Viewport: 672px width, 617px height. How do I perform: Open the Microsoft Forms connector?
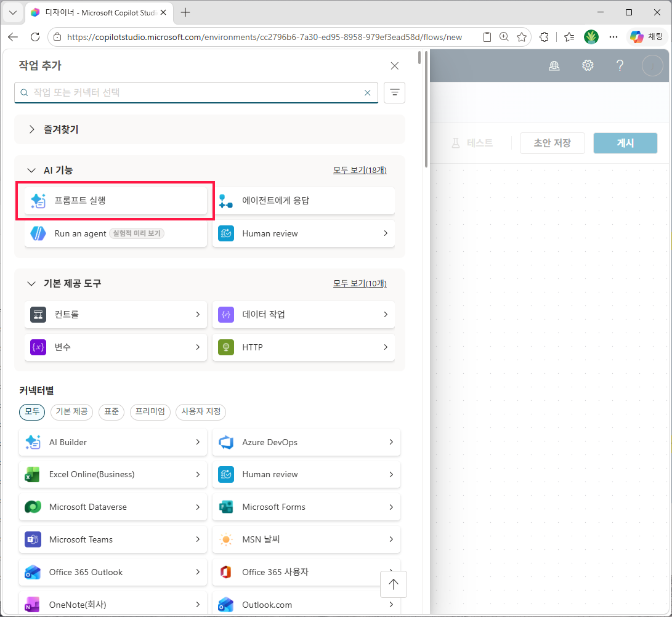[x=306, y=507]
